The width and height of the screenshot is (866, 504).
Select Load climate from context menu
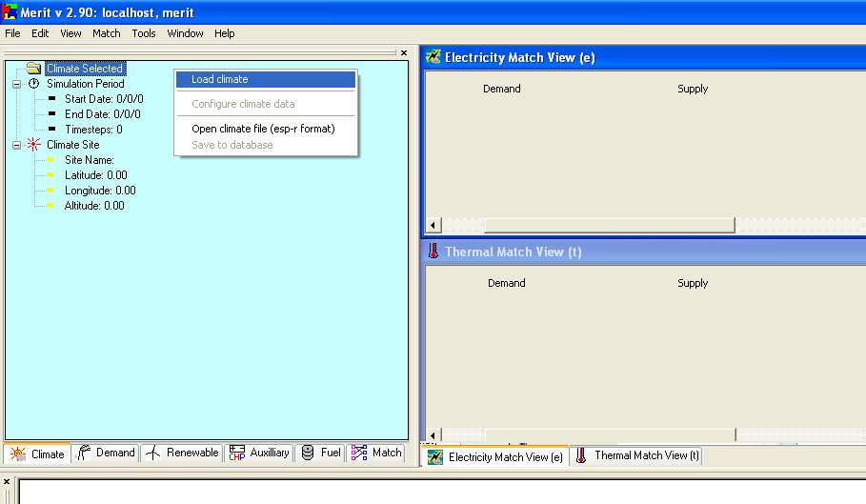click(x=220, y=79)
